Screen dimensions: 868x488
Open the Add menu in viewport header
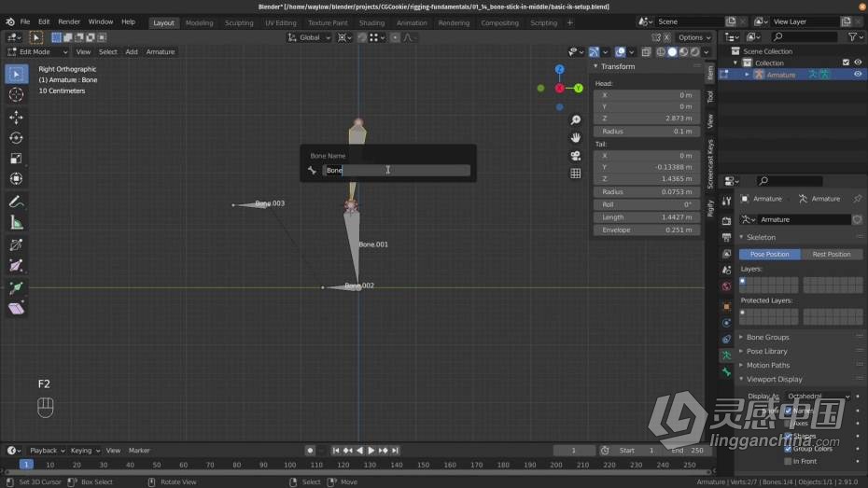pos(132,52)
